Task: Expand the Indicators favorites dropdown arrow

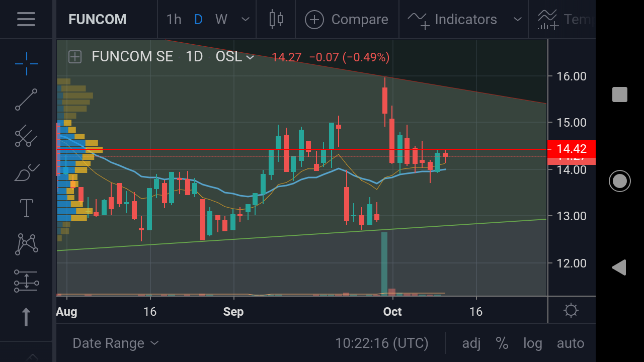Action: [517, 19]
